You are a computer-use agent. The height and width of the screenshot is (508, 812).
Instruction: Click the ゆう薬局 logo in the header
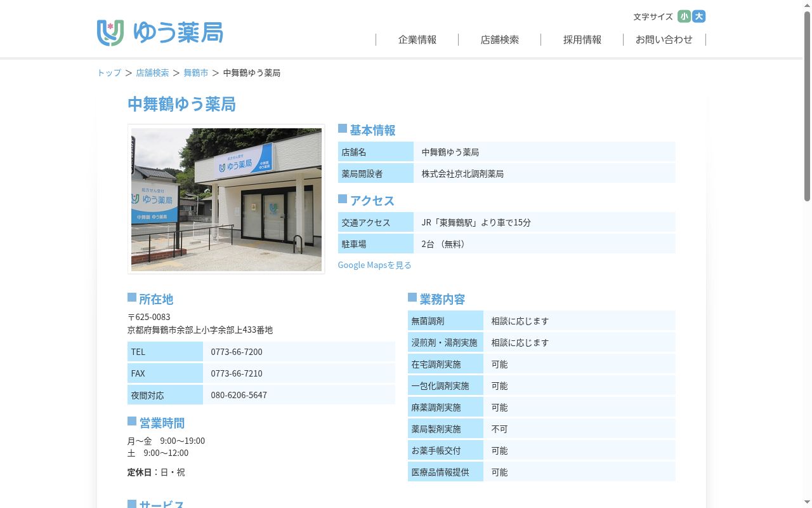tap(160, 32)
